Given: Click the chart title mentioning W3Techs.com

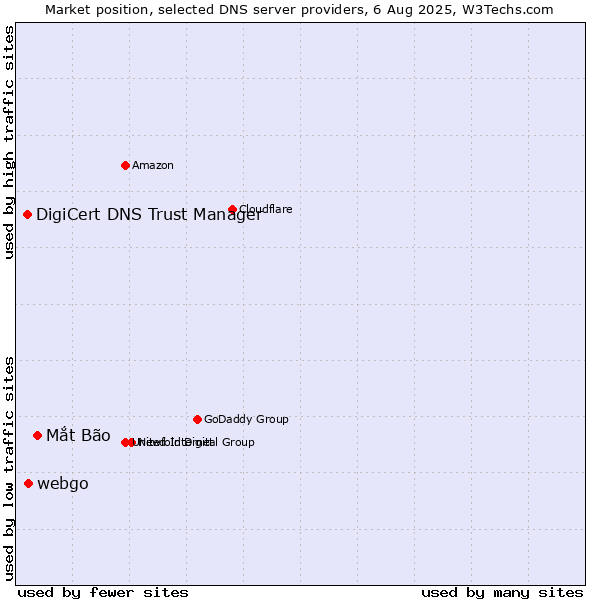Looking at the screenshot, I should 299,10.
